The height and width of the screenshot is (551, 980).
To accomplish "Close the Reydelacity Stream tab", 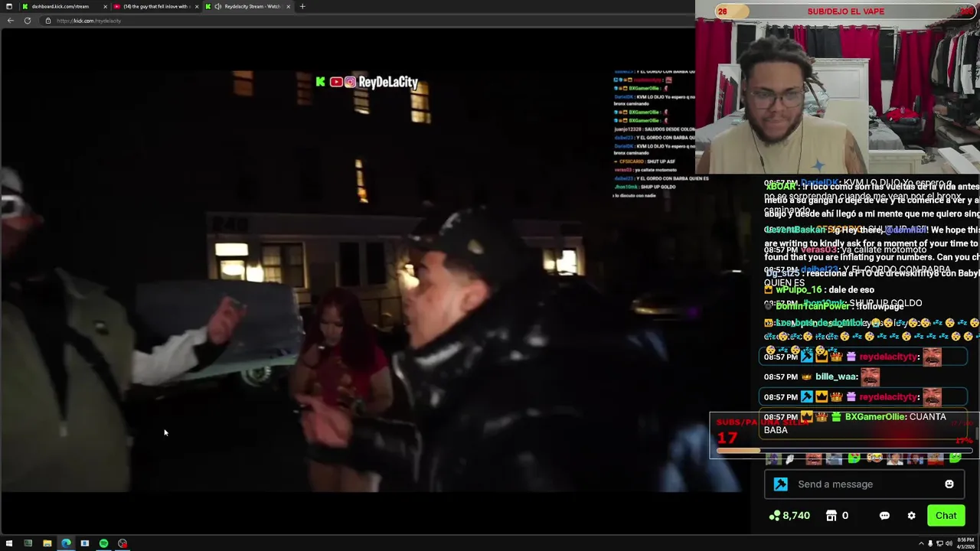I will tap(289, 6).
